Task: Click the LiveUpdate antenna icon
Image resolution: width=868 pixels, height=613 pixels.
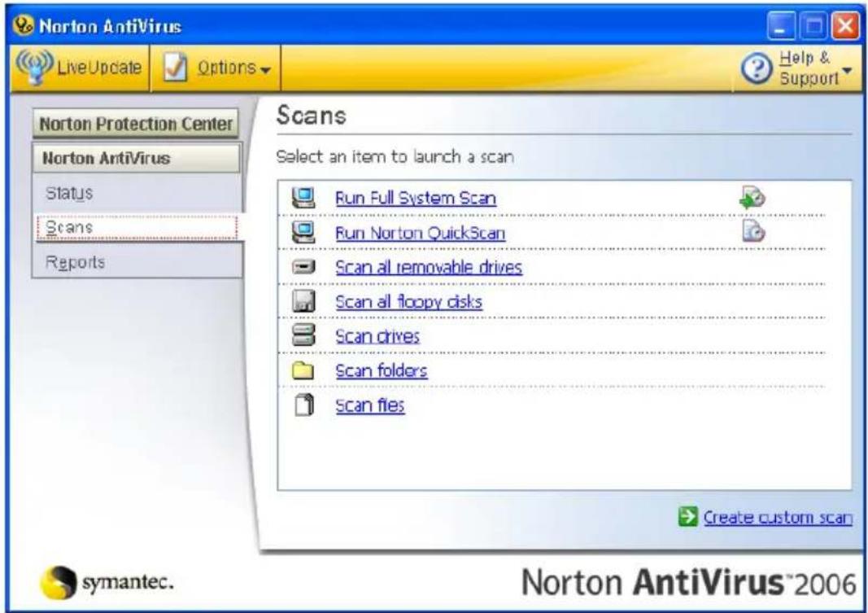Action: tap(34, 67)
